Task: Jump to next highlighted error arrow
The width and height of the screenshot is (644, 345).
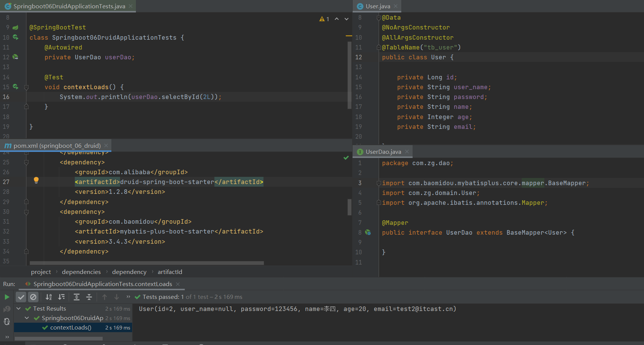Action: [347, 19]
